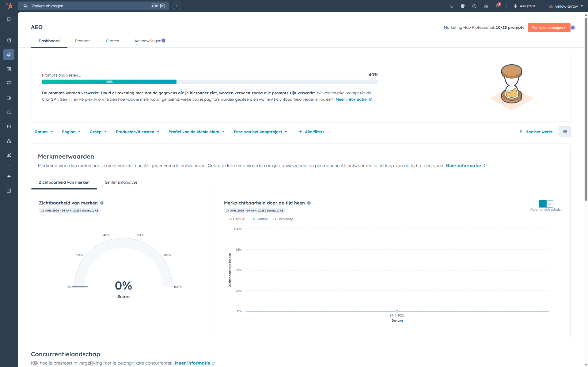Open the Assistent sparkle button
This screenshot has width=588, height=367.
pos(524,6)
